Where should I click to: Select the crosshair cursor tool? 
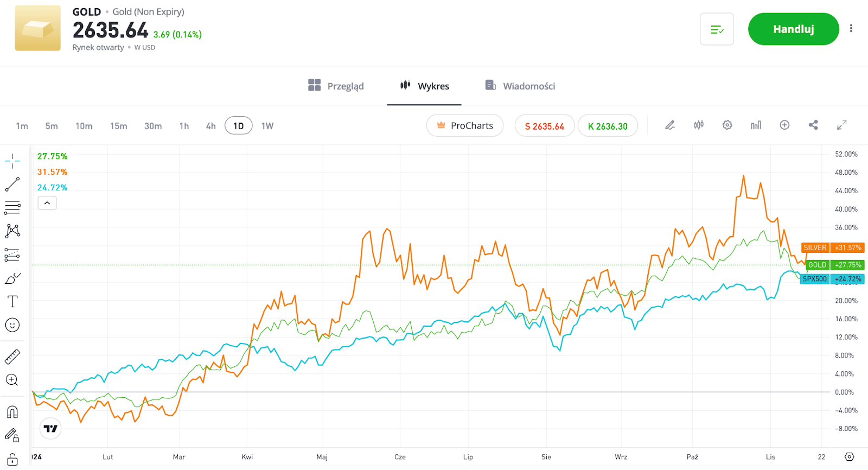pyautogui.click(x=12, y=161)
